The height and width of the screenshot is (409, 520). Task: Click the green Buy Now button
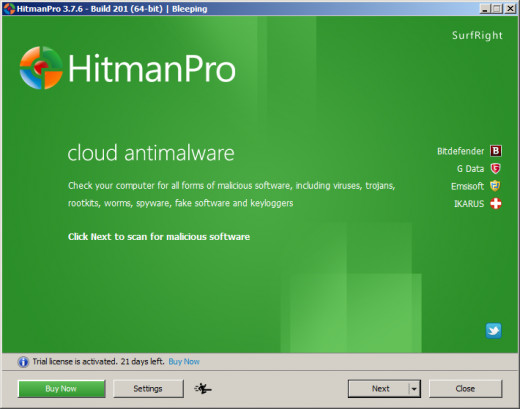(61, 389)
